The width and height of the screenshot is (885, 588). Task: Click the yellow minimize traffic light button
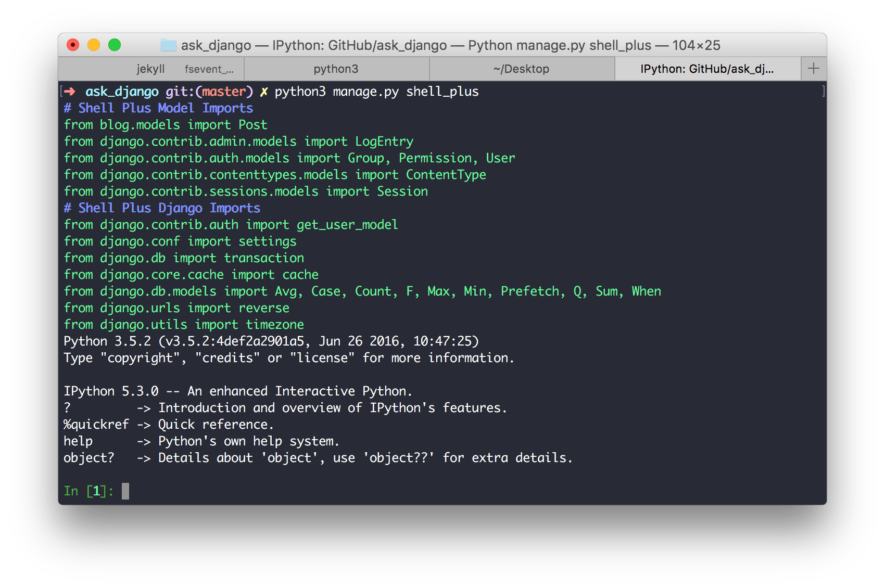tap(94, 45)
